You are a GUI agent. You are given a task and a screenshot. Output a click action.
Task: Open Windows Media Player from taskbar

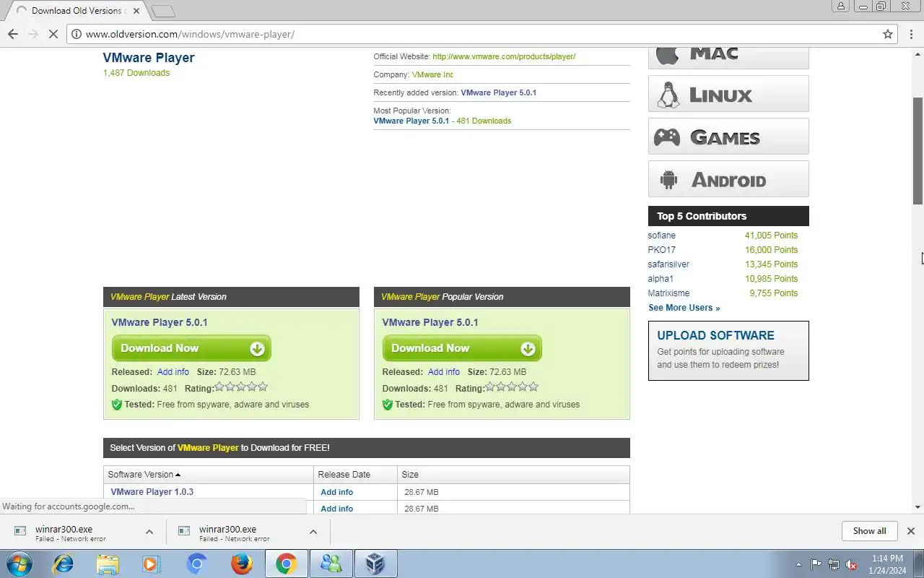tap(152, 564)
